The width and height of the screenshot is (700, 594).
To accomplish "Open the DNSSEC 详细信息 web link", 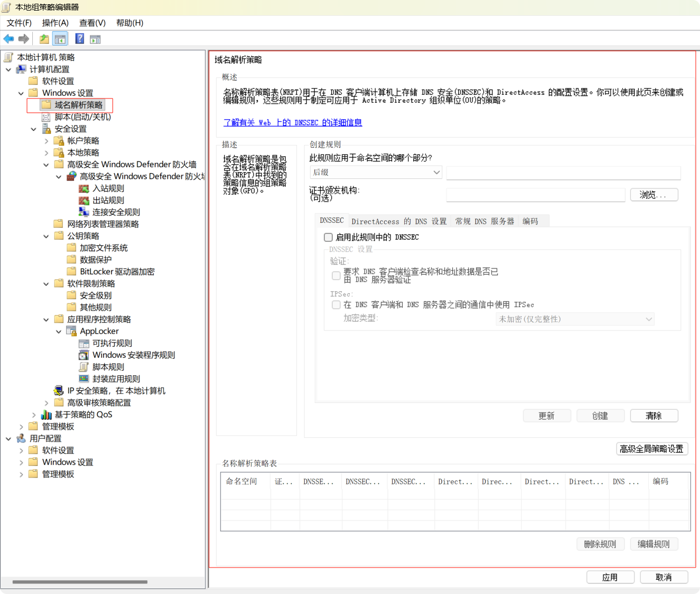I will tap(293, 122).
